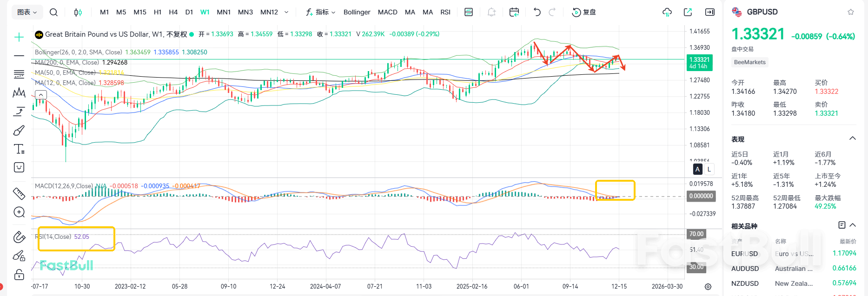The image size is (868, 296).
Task: Open EURUSD in related symbols list
Action: tap(744, 254)
